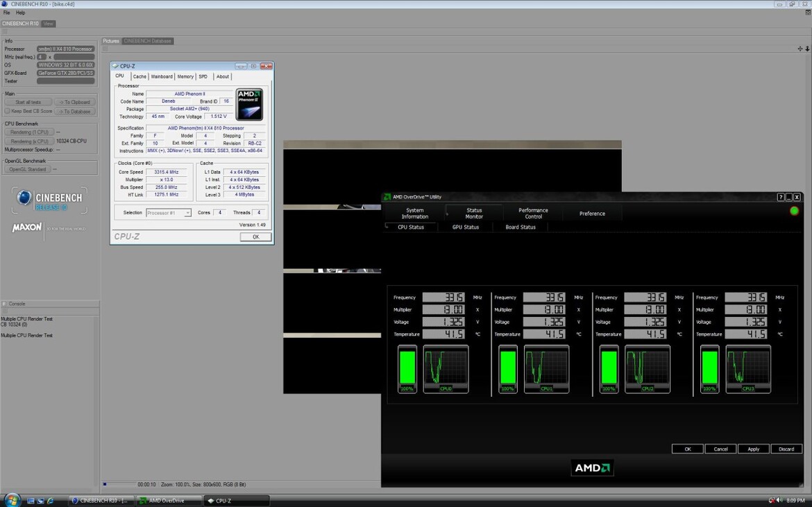Click the CPU1 usage history graph

tap(546, 370)
